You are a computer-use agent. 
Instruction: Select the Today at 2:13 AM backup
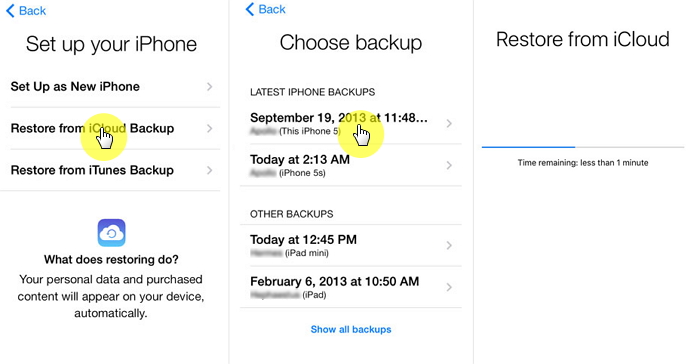[351, 165]
